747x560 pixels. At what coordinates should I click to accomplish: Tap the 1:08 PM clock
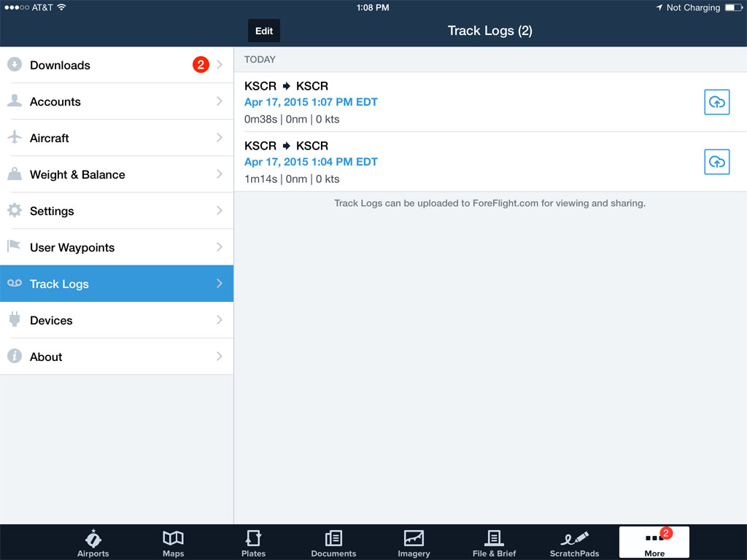(373, 7)
